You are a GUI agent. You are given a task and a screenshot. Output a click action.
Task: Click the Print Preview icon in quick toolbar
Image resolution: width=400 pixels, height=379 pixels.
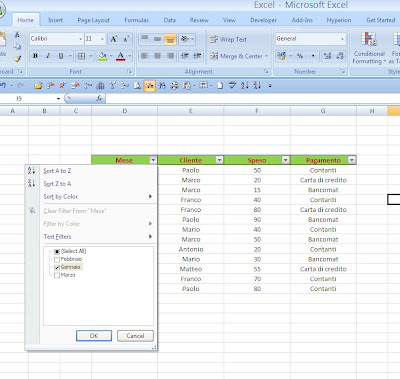click(x=137, y=86)
